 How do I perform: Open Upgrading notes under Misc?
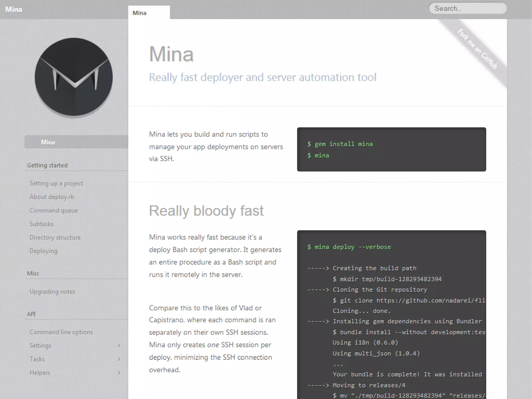[52, 292]
